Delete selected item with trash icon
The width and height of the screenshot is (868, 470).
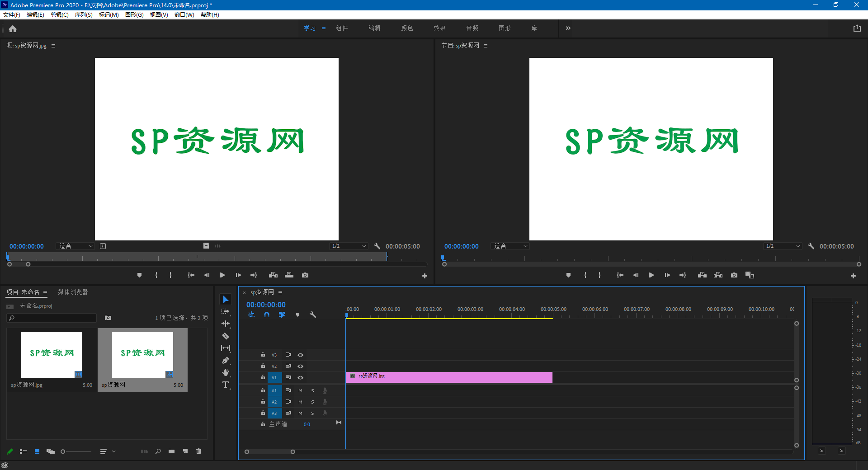click(198, 451)
